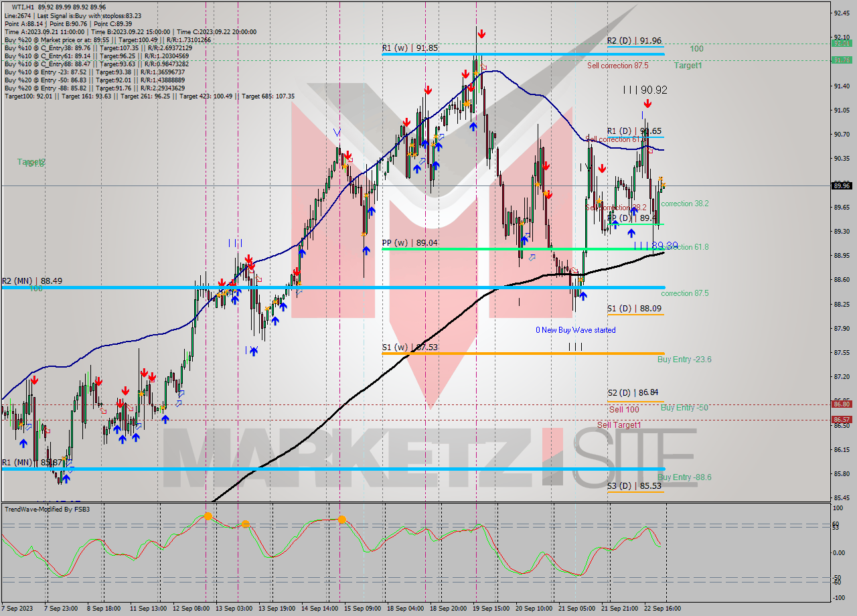Image resolution: width=857 pixels, height=616 pixels.
Task: Click the '8 Sep 18:00' time axis label
Action: [102, 609]
